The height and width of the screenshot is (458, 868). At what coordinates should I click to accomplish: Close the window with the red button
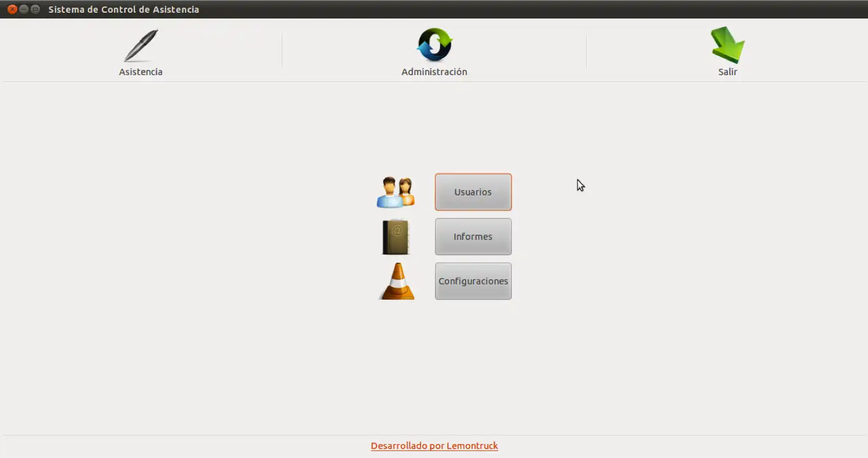pos(12,9)
